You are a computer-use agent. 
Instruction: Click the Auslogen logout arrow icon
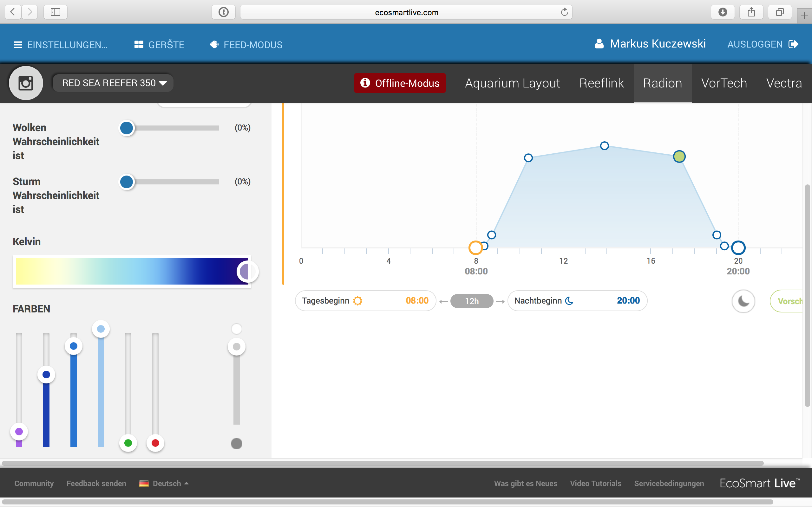tap(794, 44)
